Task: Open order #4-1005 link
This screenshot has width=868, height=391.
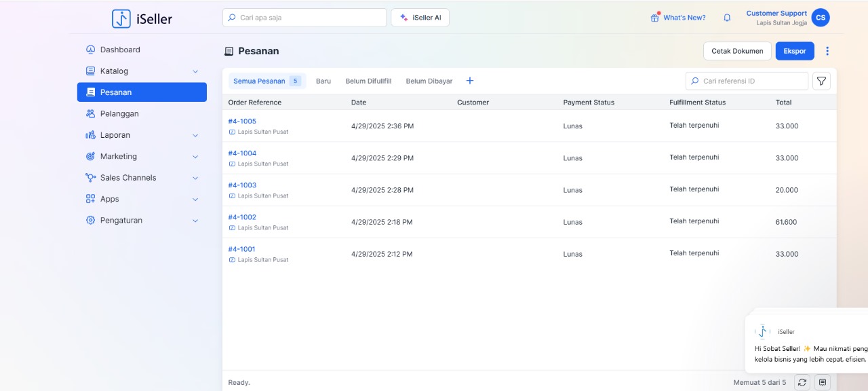Action: tap(242, 121)
